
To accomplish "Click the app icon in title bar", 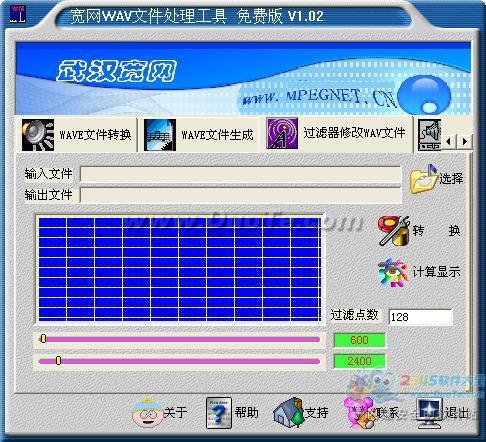I will coord(17,14).
